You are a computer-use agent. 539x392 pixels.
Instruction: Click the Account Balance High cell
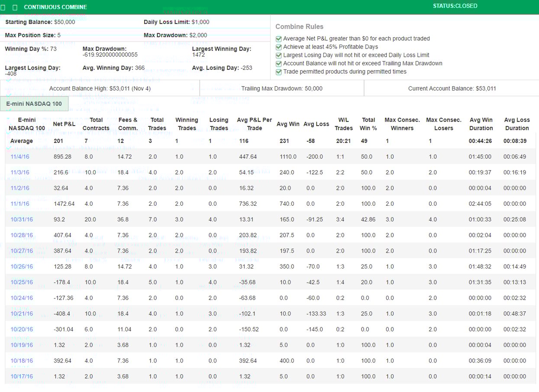99,88
